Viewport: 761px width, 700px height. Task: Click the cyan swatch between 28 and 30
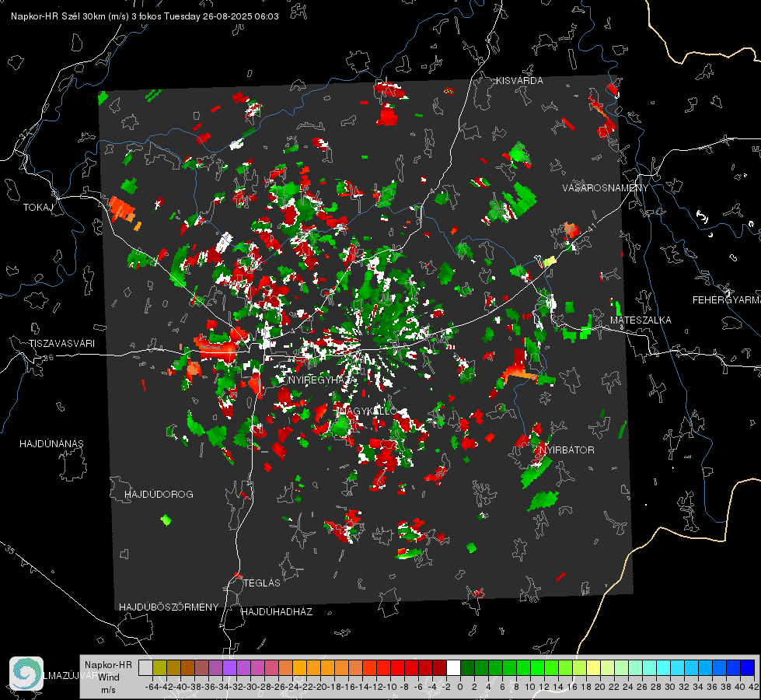click(x=664, y=668)
